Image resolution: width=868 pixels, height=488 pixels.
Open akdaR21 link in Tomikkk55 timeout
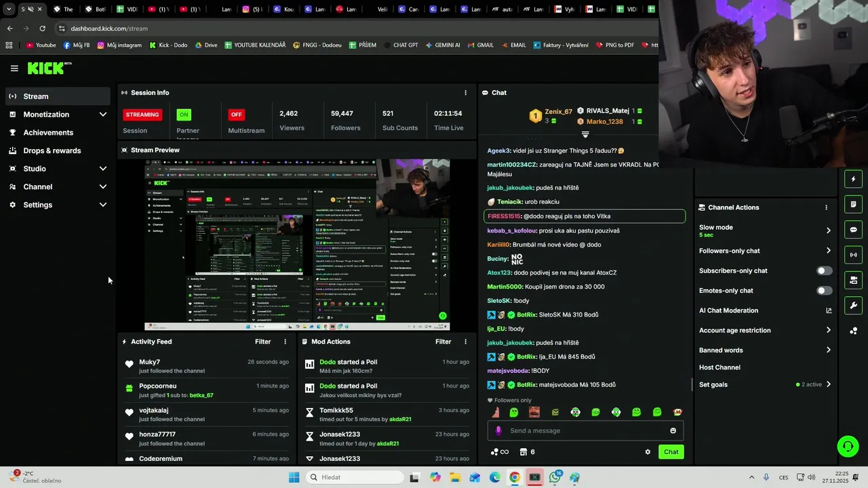point(400,420)
